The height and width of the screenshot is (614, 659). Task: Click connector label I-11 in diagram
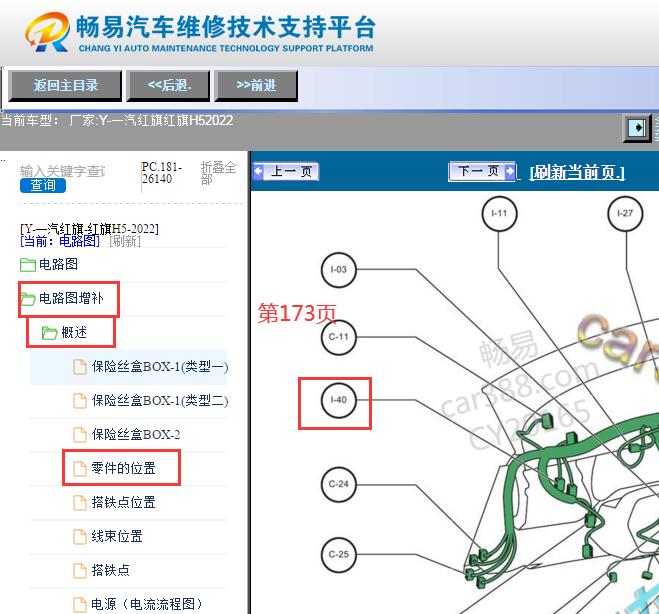[499, 213]
